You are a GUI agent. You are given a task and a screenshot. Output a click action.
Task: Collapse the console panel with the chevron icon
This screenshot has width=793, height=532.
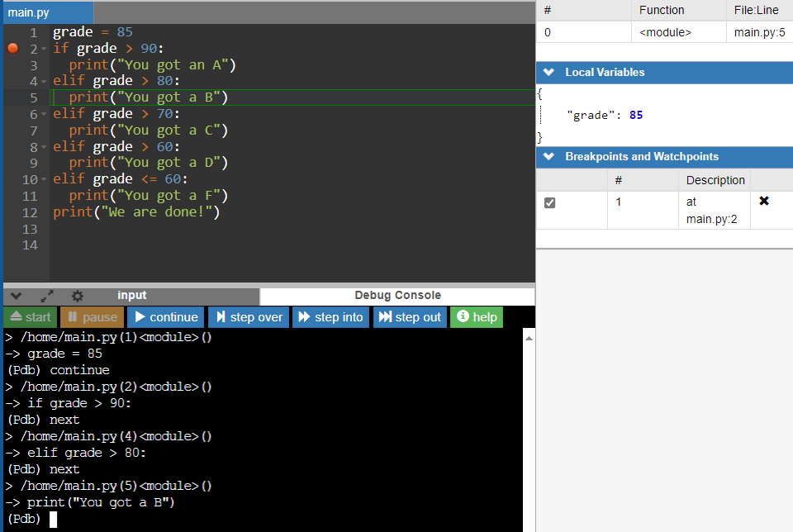point(17,296)
